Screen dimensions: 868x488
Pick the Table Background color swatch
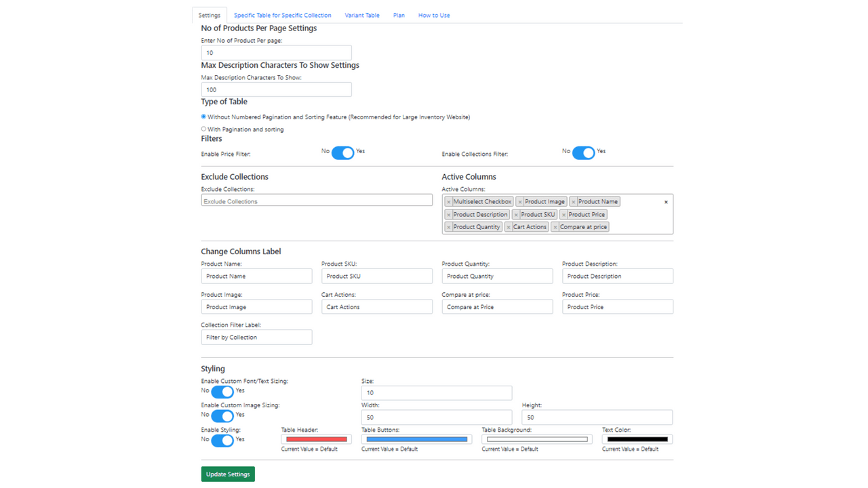coord(537,439)
